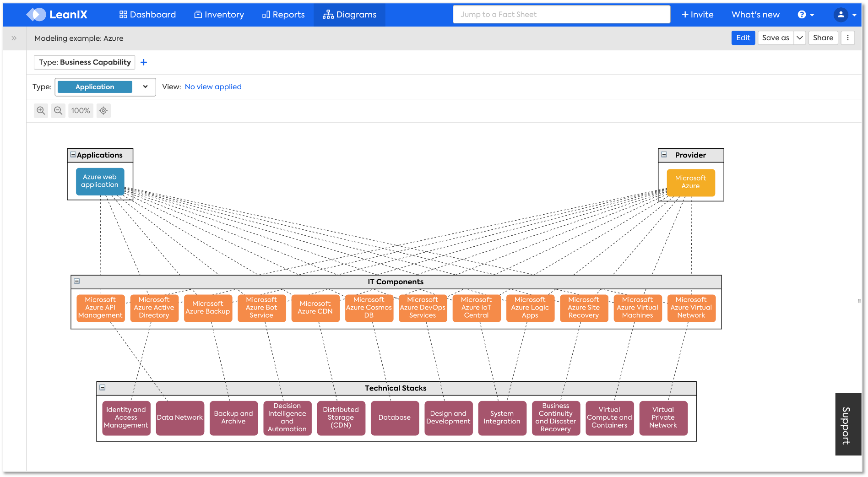
Task: Open the Save as dropdown arrow
Action: point(800,38)
